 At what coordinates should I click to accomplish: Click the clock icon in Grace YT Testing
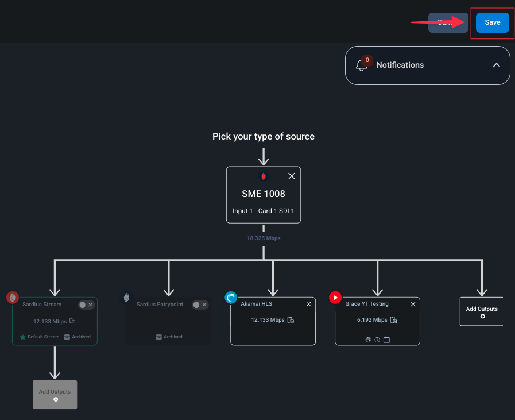pyautogui.click(x=377, y=340)
